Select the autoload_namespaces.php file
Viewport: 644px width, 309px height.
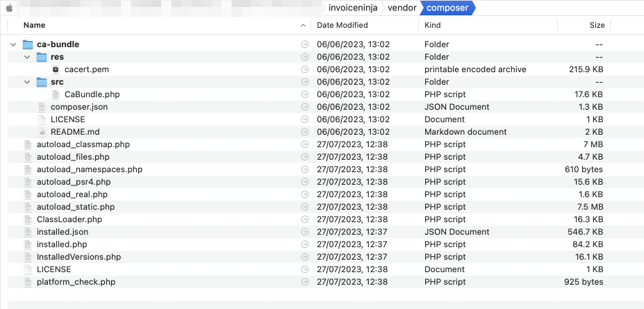[90, 169]
